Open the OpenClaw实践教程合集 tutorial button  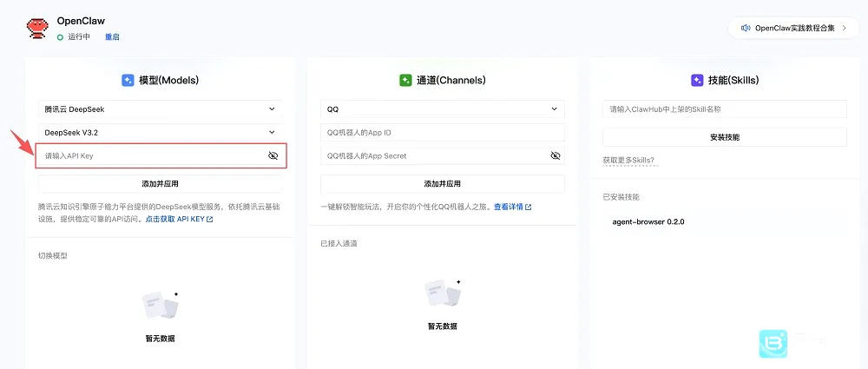[793, 28]
